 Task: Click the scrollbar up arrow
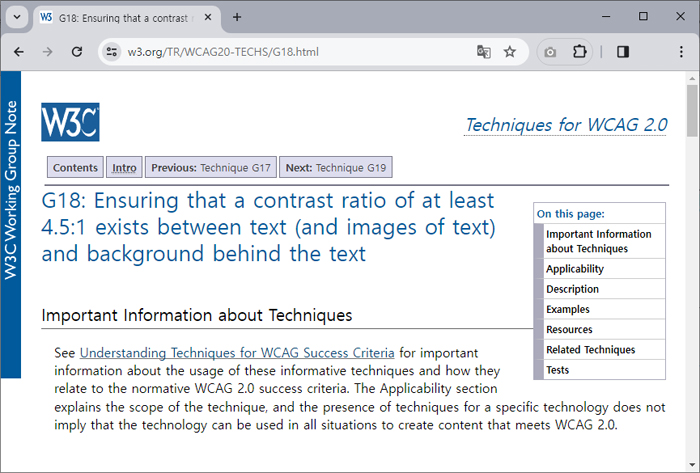[692, 79]
